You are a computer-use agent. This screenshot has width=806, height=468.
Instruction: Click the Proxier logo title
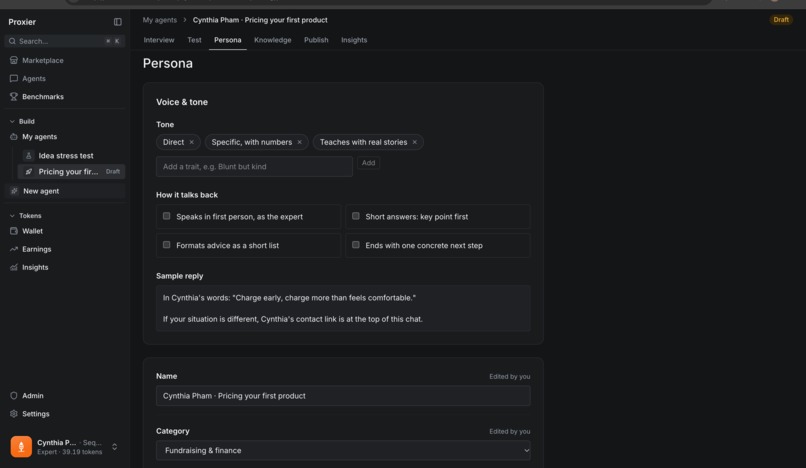[22, 22]
